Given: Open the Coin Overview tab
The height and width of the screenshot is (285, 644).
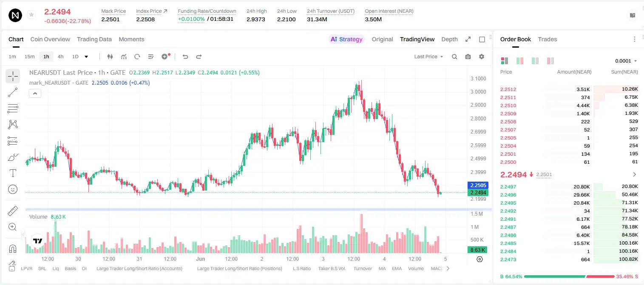Looking at the screenshot, I should [x=50, y=39].
